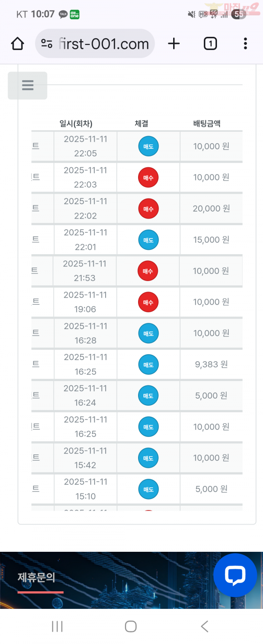
Task: Click the 일시(회차) column header
Action: coord(76,124)
